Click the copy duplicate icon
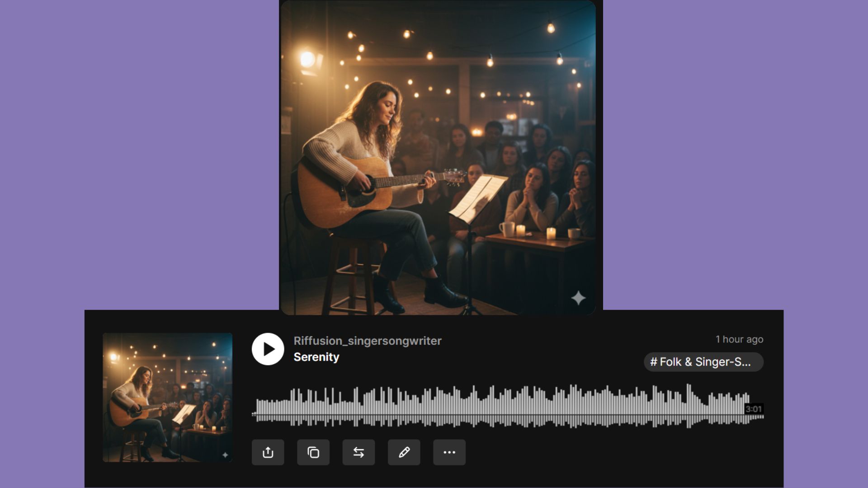868x488 pixels. 313,452
